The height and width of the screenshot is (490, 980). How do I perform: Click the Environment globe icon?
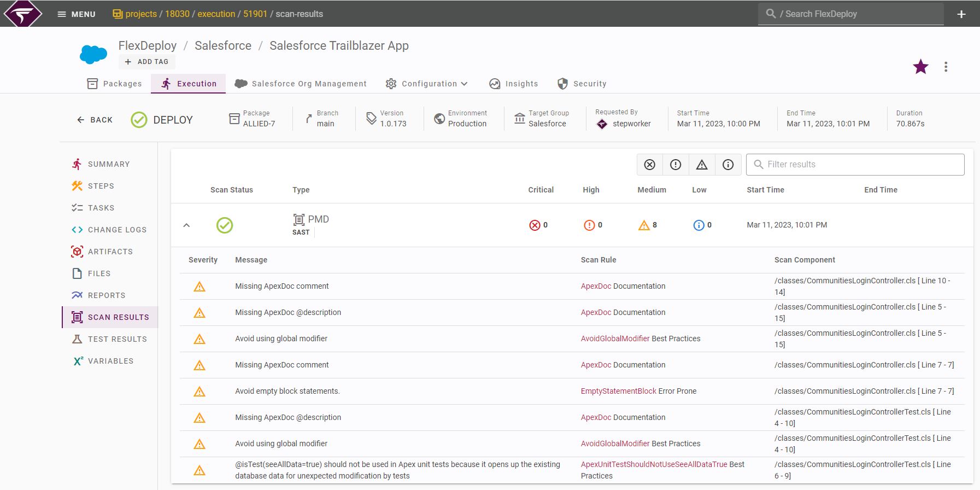point(439,119)
